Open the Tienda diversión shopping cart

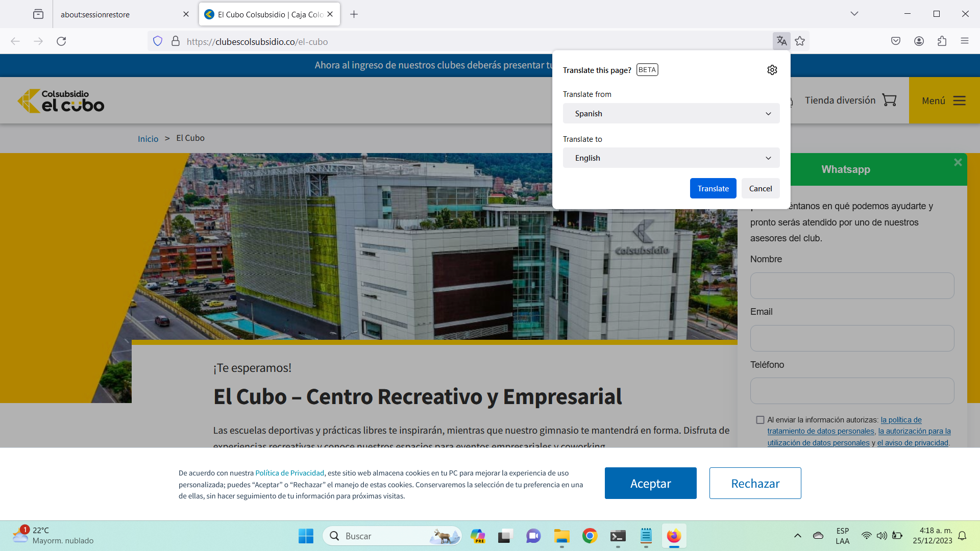pos(889,100)
